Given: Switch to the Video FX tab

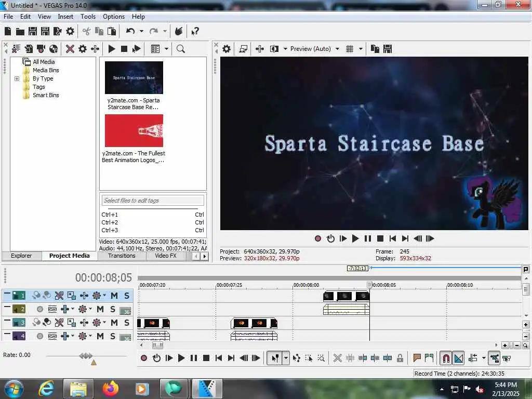Looking at the screenshot, I should (x=166, y=256).
